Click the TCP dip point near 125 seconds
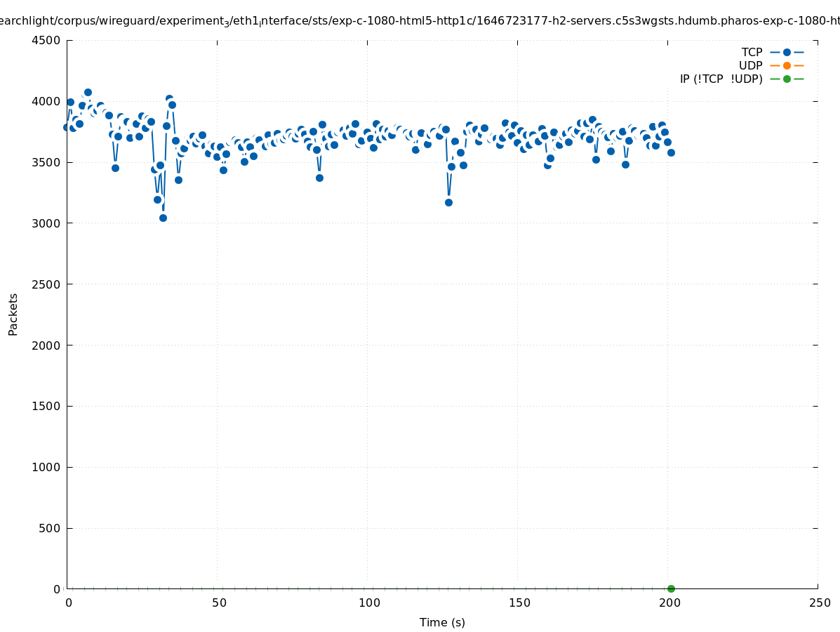 click(448, 202)
